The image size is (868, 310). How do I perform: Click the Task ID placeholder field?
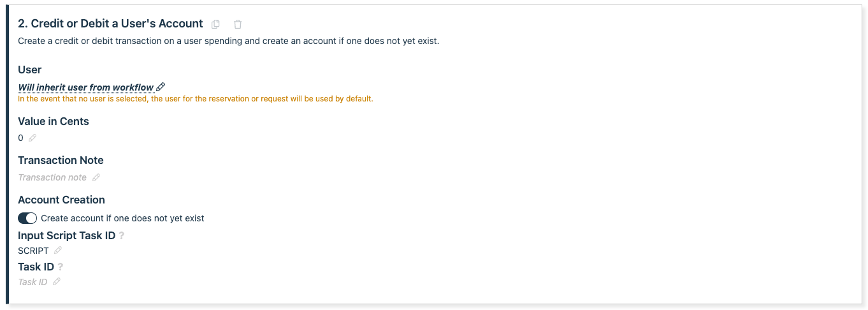[33, 282]
